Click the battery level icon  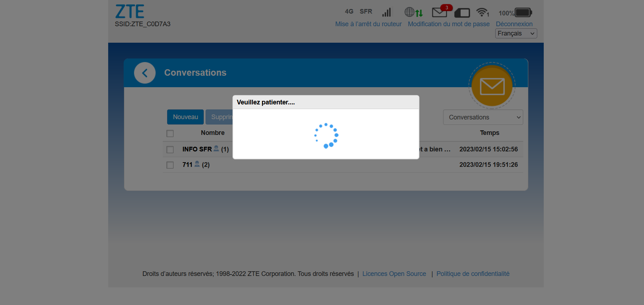pos(523,13)
